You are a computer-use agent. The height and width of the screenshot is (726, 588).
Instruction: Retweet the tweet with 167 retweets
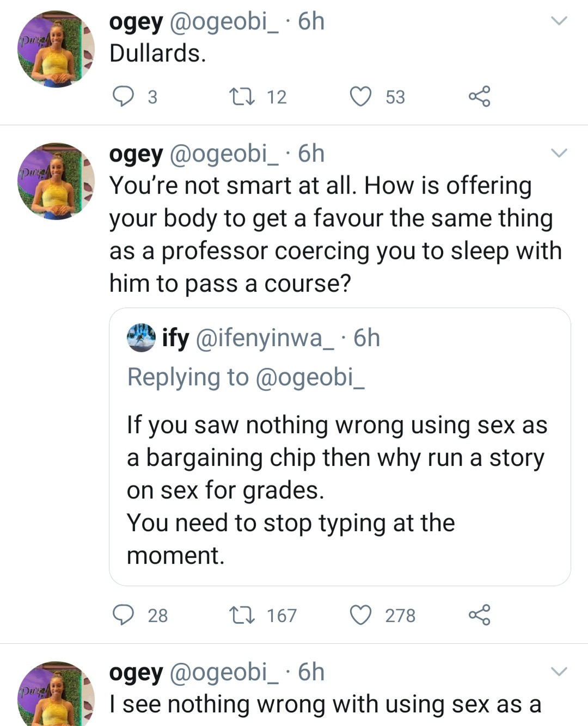pyautogui.click(x=240, y=616)
